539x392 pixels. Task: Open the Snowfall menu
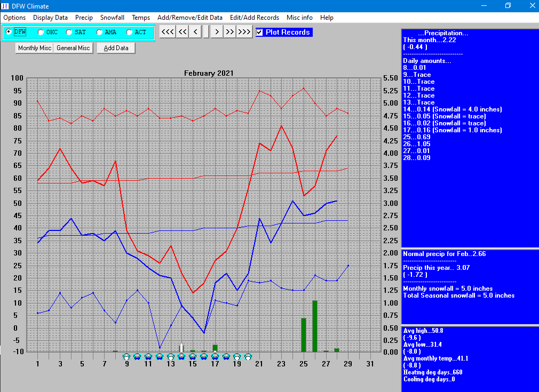click(x=112, y=18)
